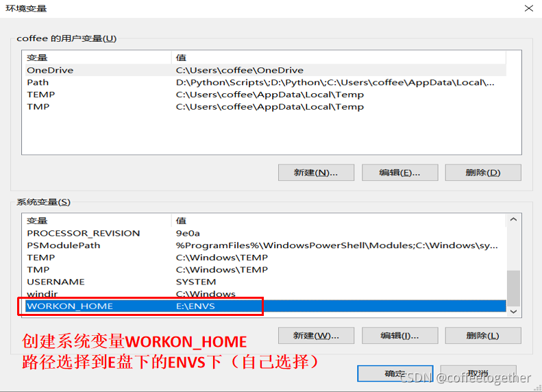Click 编辑(I) to edit system variable
The height and width of the screenshot is (392, 542).
[399, 336]
